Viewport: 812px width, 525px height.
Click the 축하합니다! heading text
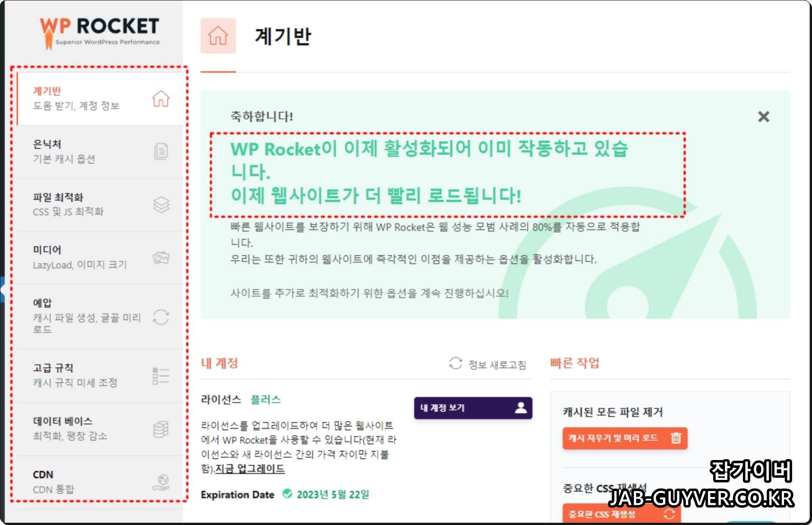pos(262,116)
